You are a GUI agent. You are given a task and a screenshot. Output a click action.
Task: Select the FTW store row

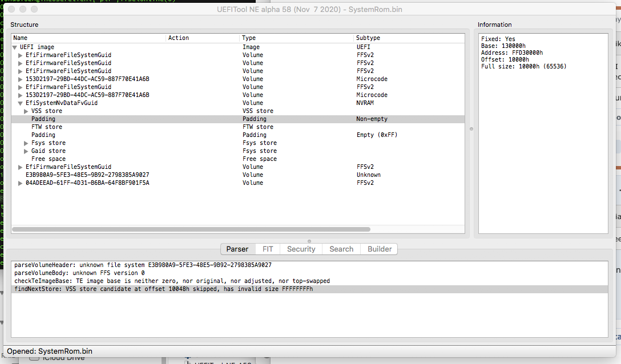point(238,127)
